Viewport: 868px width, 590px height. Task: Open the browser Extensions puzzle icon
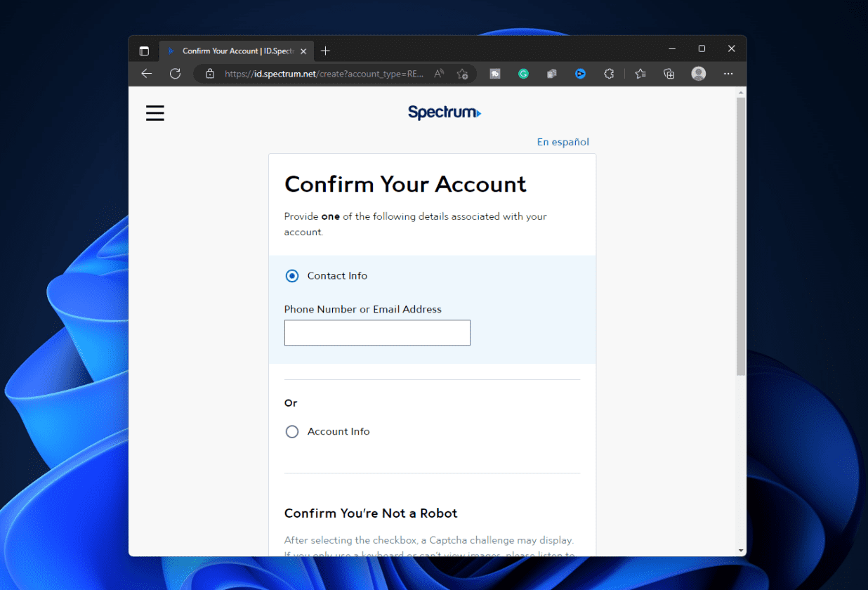[x=609, y=74]
